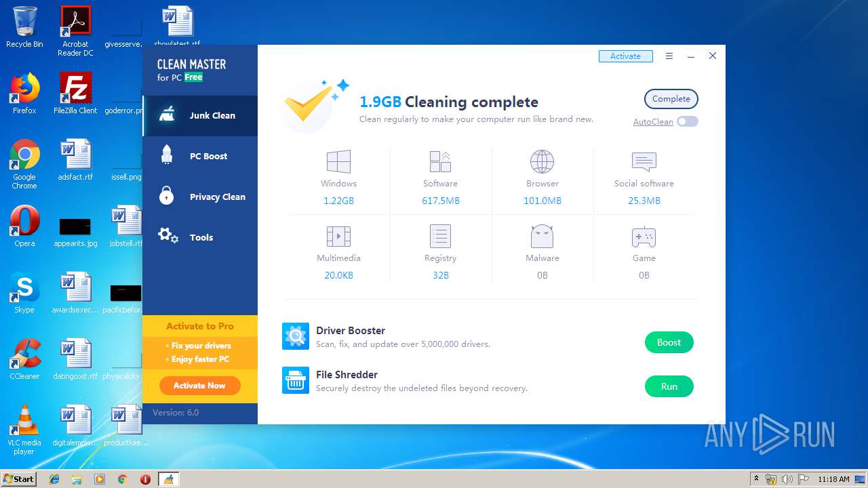Viewport: 868px width, 488px height.
Task: Boost drivers with Driver Booster
Action: click(x=669, y=342)
